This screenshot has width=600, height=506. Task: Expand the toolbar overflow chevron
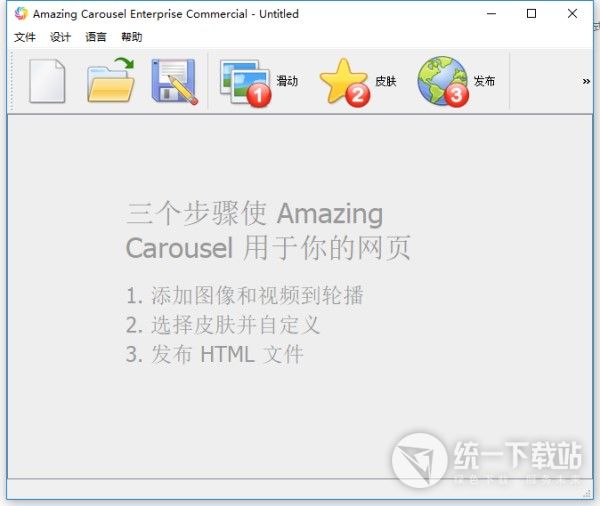click(586, 81)
